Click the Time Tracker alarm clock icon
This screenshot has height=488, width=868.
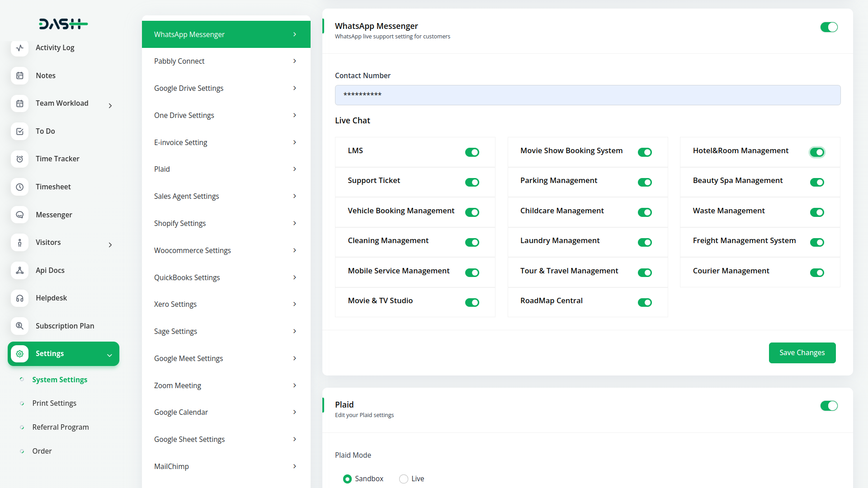point(19,159)
